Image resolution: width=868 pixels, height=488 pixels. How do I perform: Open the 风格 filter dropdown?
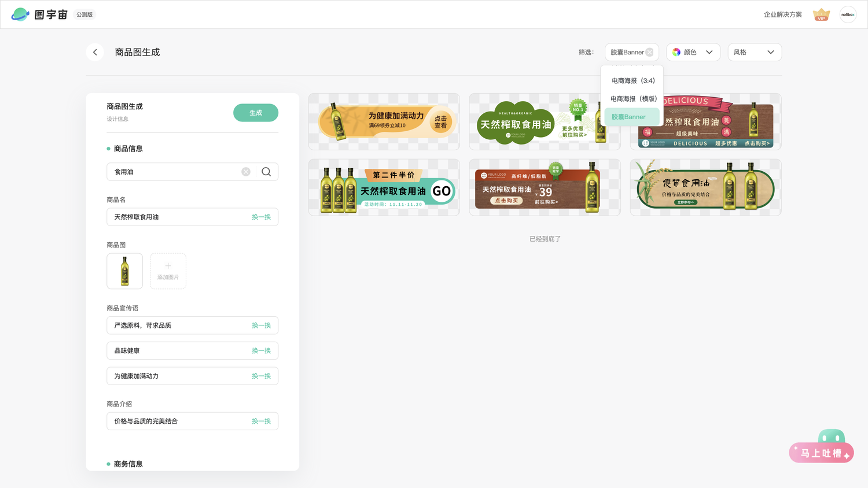(755, 52)
